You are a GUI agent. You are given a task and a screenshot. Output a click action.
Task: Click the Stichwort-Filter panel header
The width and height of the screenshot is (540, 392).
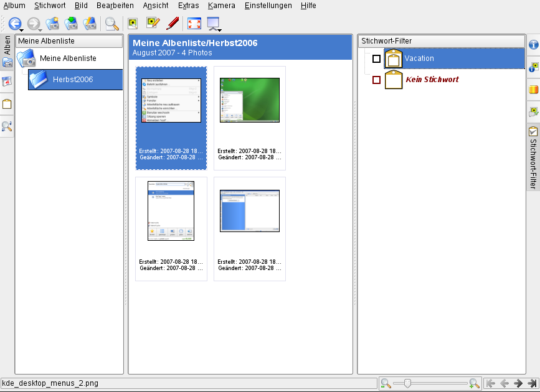[442, 41]
